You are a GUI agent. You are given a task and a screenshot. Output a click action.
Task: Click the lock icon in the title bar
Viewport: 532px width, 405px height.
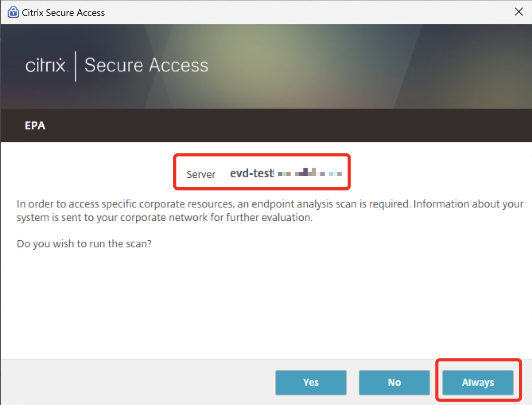pos(14,12)
